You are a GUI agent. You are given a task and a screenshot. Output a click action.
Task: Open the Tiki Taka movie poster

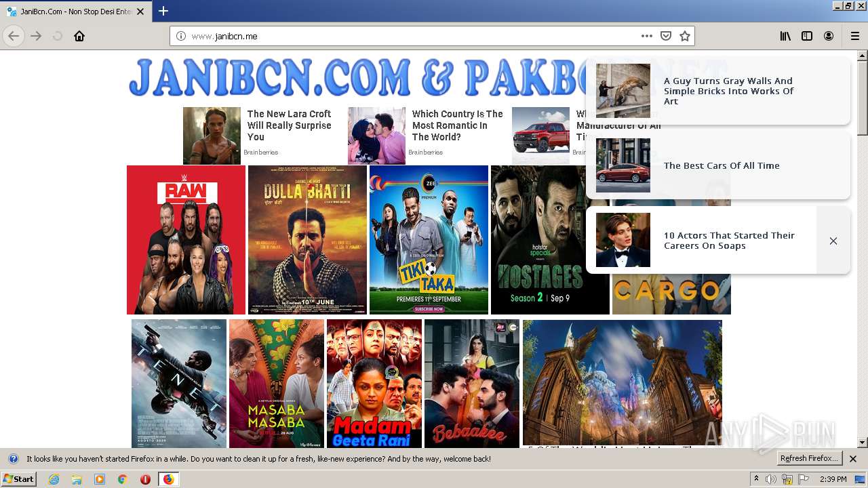(x=429, y=240)
